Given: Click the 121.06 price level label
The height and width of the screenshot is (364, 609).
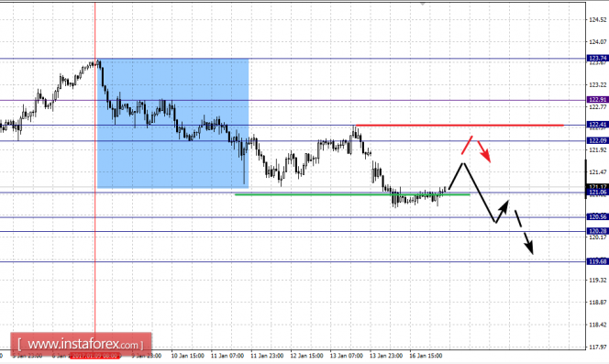Looking at the screenshot, I should [x=597, y=193].
